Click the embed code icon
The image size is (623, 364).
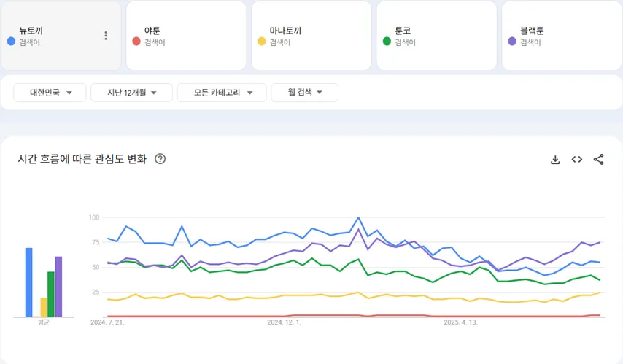(x=576, y=160)
